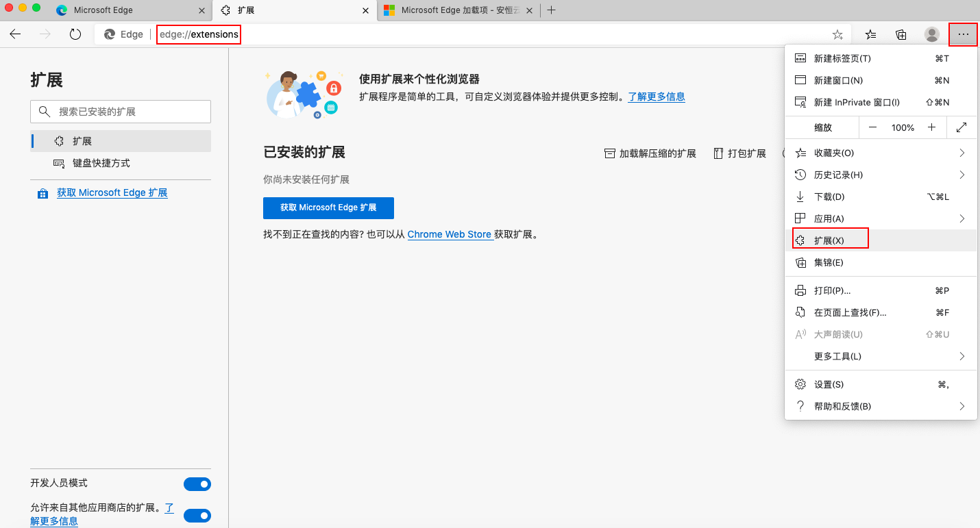Choose 新建 InPrivate 窗口(I) menu item
The width and height of the screenshot is (980, 528).
[x=881, y=103]
